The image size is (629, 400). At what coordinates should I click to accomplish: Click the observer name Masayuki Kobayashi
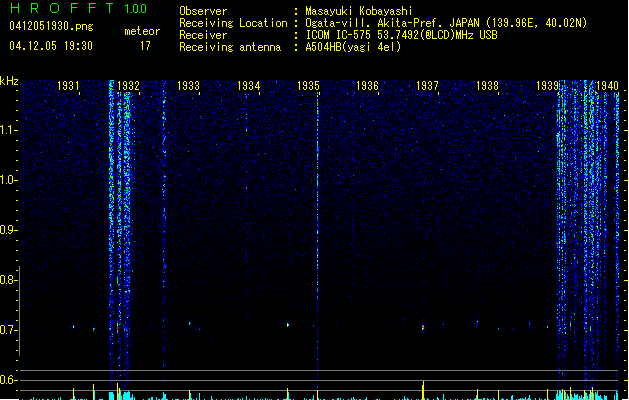359,11
